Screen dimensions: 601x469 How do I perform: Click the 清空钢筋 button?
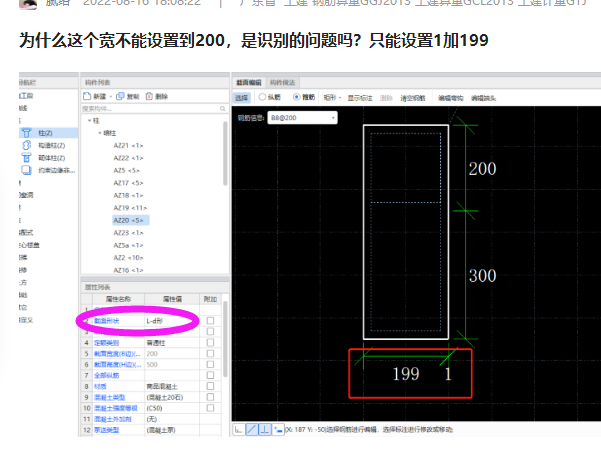pyautogui.click(x=413, y=98)
